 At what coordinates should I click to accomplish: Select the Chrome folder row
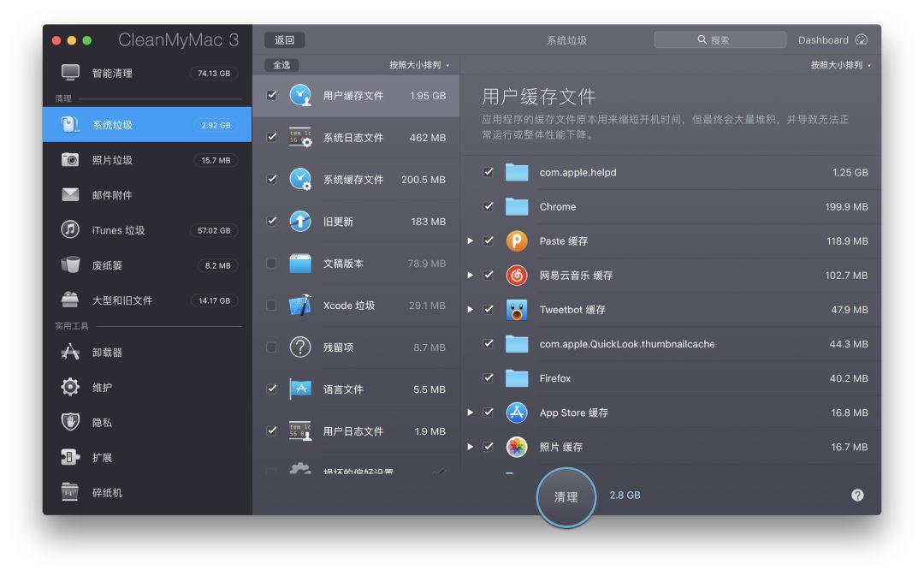point(672,206)
